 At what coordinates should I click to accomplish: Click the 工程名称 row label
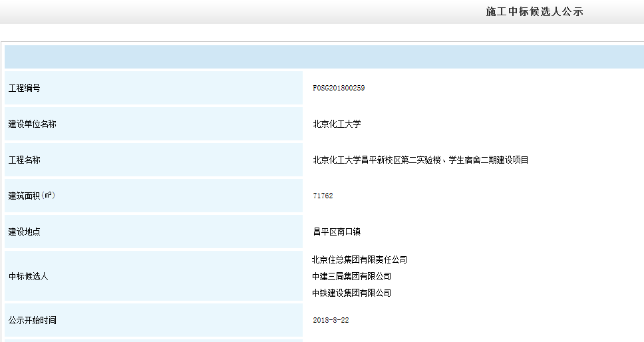(25, 160)
